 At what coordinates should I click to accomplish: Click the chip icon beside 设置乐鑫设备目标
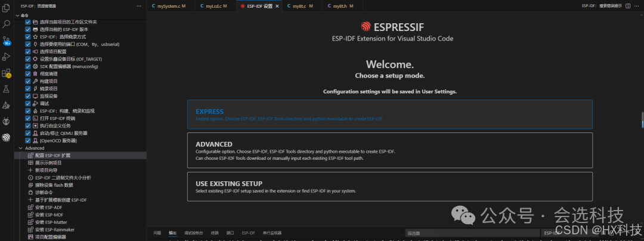(35, 58)
